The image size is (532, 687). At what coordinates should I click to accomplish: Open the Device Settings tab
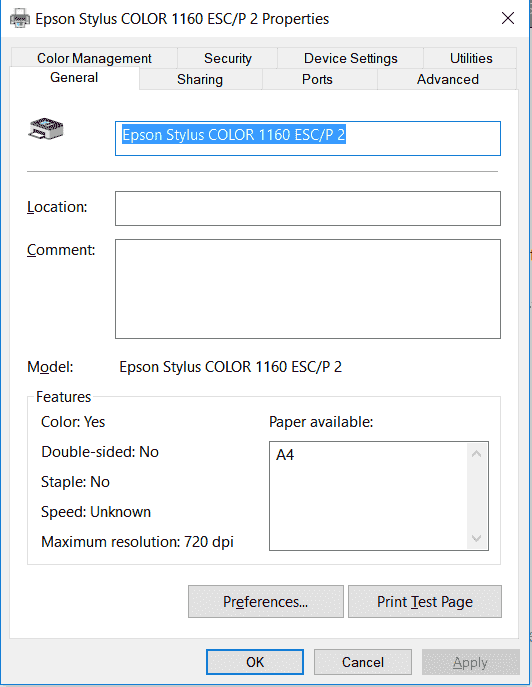(x=351, y=58)
